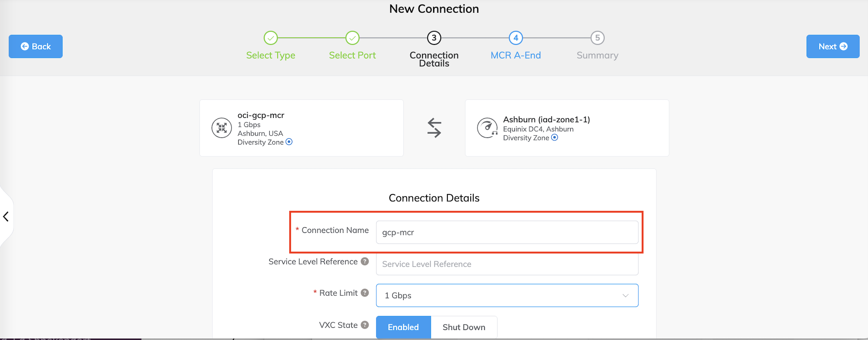Image resolution: width=868 pixels, height=340 pixels.
Task: Open help icon beside Service Level Reference
Action: tap(365, 261)
